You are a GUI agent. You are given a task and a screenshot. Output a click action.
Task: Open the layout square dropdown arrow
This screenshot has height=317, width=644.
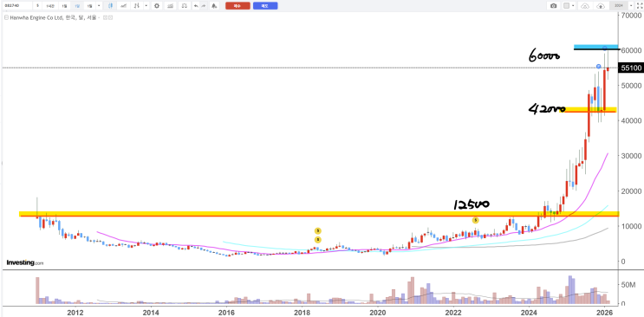573,6
